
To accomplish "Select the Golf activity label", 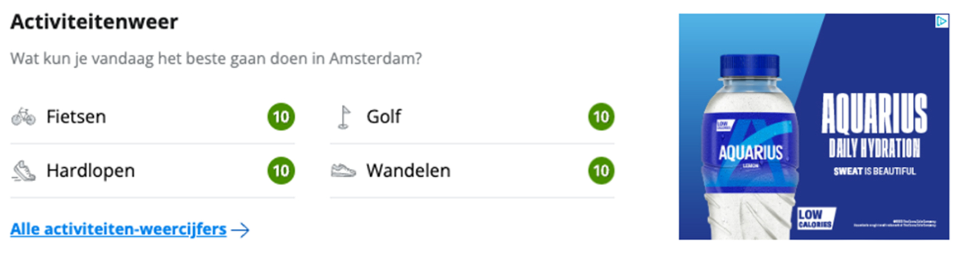I will [384, 117].
